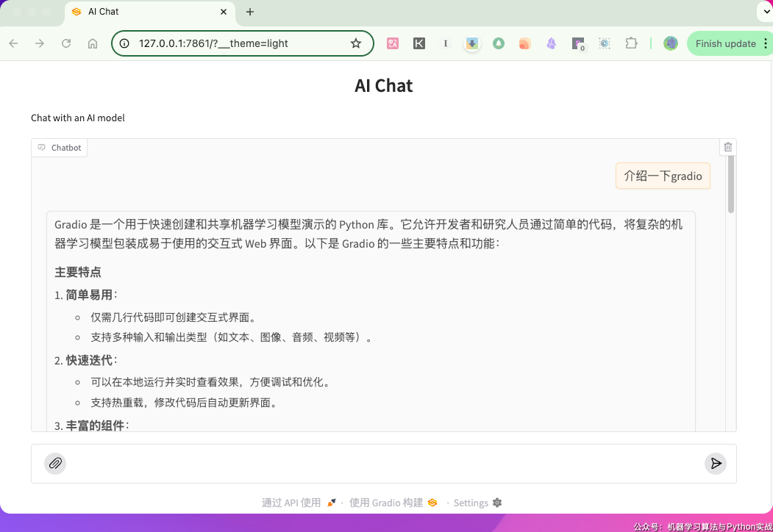
Task: Click the browser forward arrow
Action: (x=40, y=43)
